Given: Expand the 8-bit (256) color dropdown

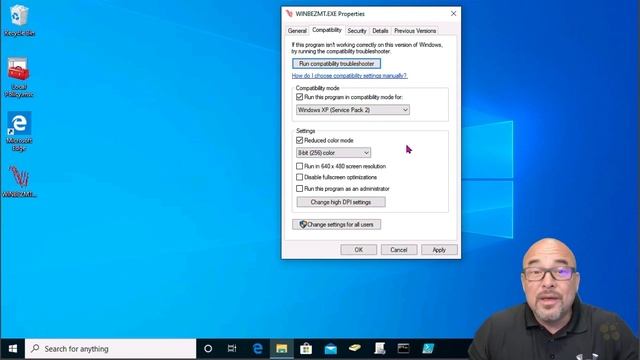Looking at the screenshot, I should pos(333,153).
